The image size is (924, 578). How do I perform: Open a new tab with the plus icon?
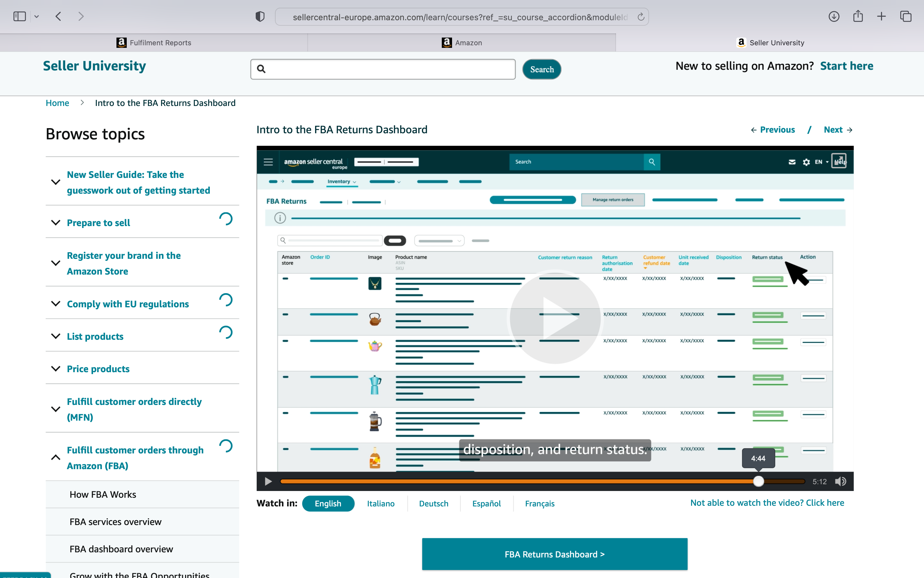coord(881,16)
